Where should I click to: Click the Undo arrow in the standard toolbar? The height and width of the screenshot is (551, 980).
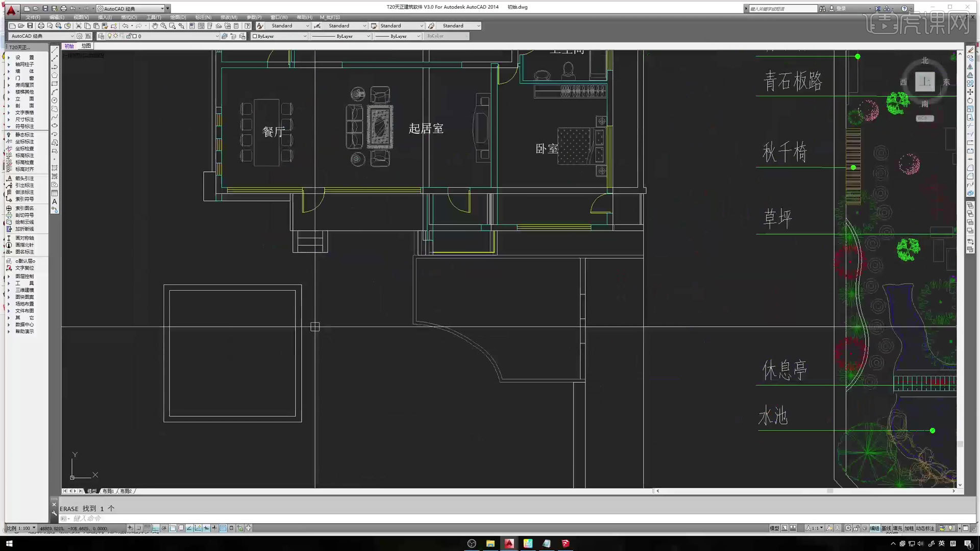point(125,26)
